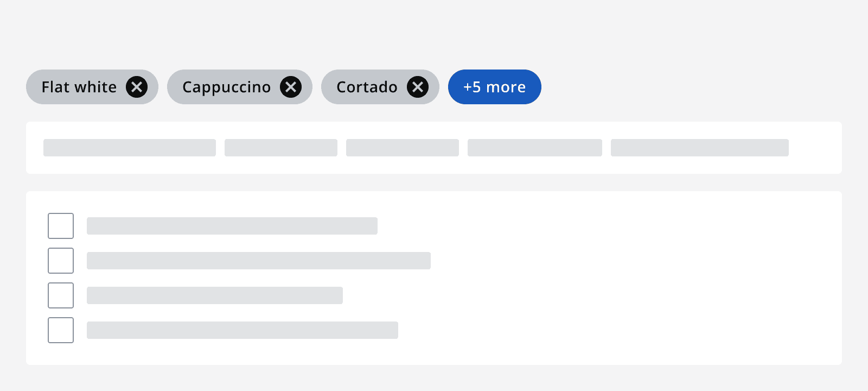This screenshot has width=868, height=391.
Task: Click the first placeholder in the header bar
Action: coord(130,148)
